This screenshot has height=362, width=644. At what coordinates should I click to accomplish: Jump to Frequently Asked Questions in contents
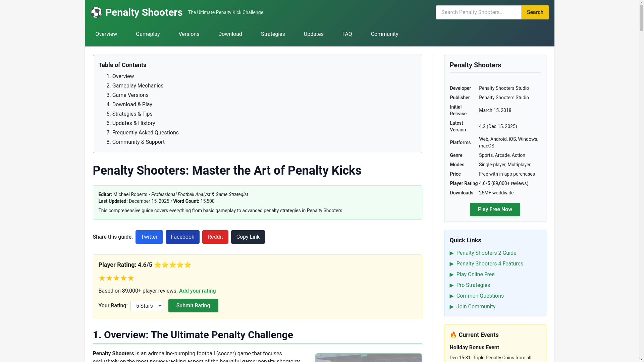pos(145,133)
